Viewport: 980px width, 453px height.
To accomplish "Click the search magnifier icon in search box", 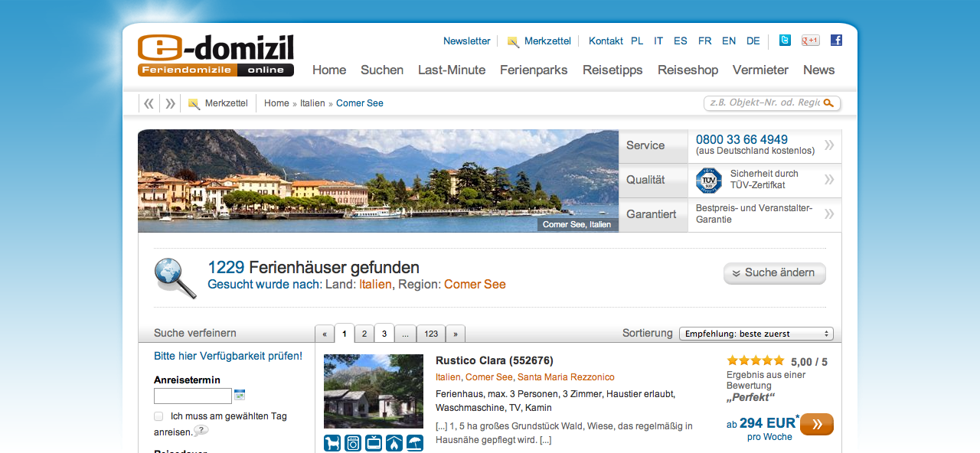I will pos(828,103).
